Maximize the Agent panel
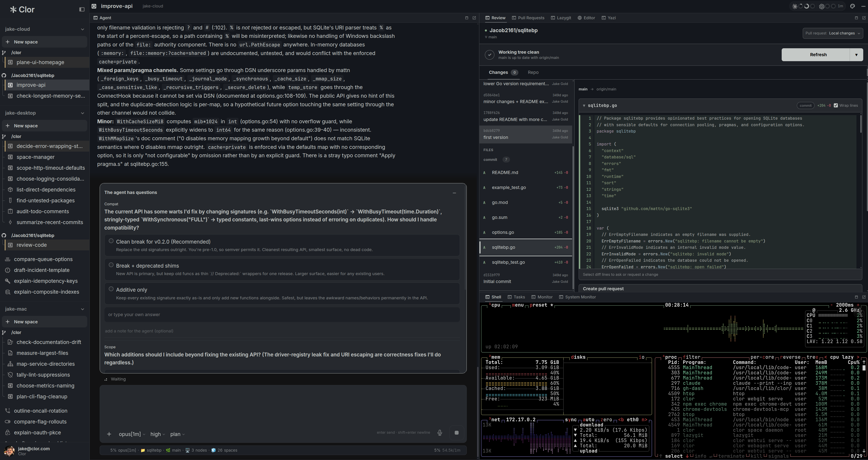 pyautogui.click(x=467, y=18)
